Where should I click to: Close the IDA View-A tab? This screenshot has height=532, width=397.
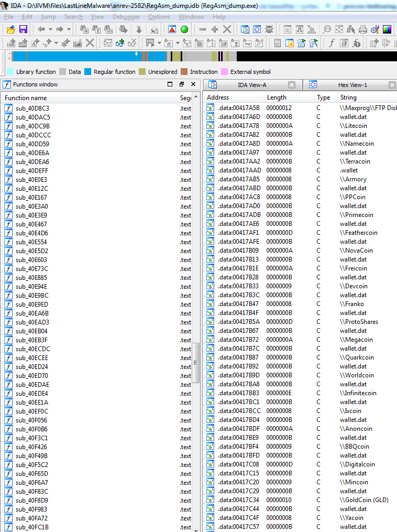[292, 85]
